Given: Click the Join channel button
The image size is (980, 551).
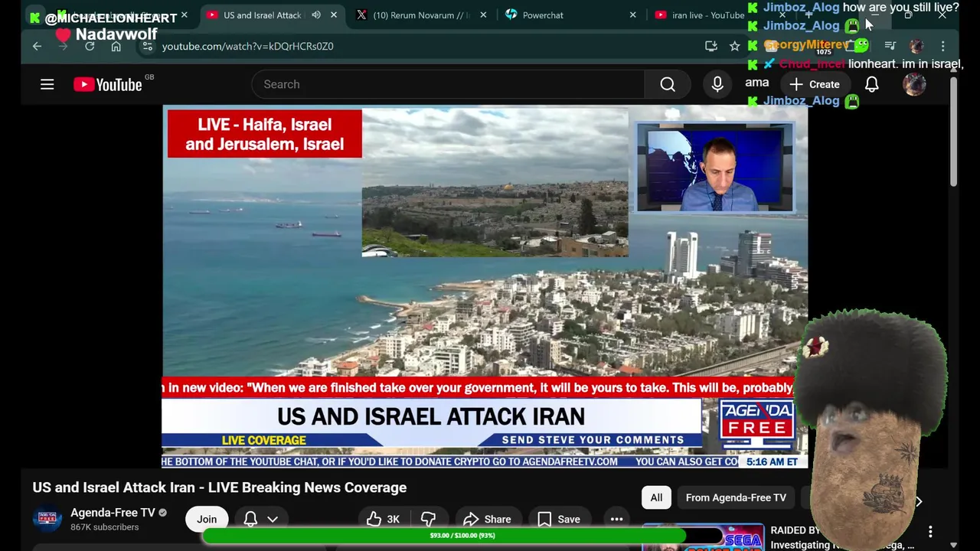Looking at the screenshot, I should tap(207, 519).
